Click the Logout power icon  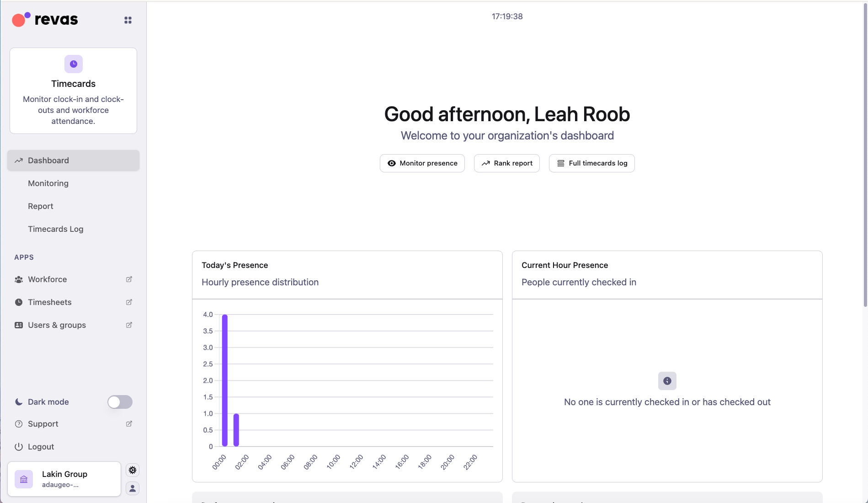coord(18,447)
